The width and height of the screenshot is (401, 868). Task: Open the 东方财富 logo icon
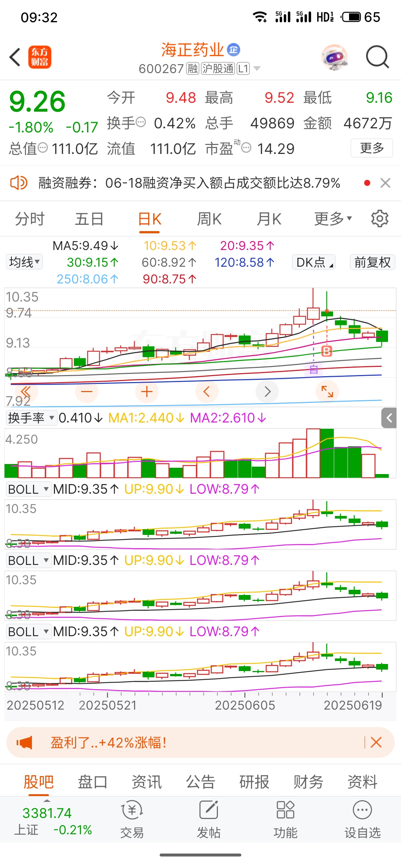40,57
